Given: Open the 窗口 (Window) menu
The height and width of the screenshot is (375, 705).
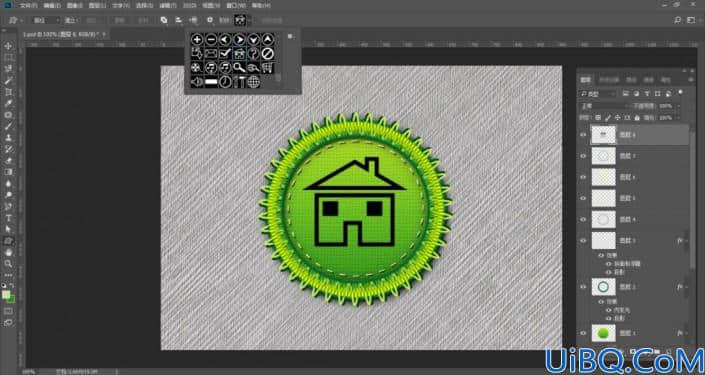Looking at the screenshot, I should (x=236, y=6).
